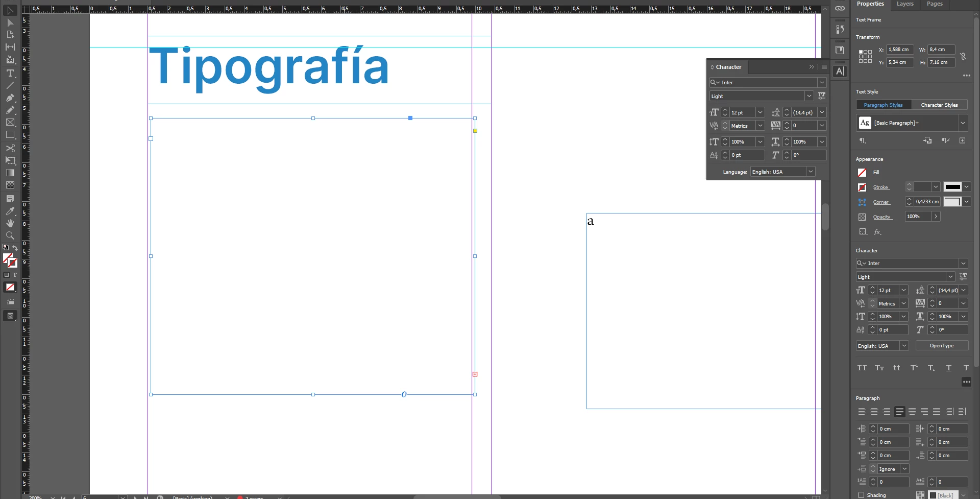The height and width of the screenshot is (499, 980).
Task: Select the Rectangle Frame tool
Action: pyautogui.click(x=10, y=123)
